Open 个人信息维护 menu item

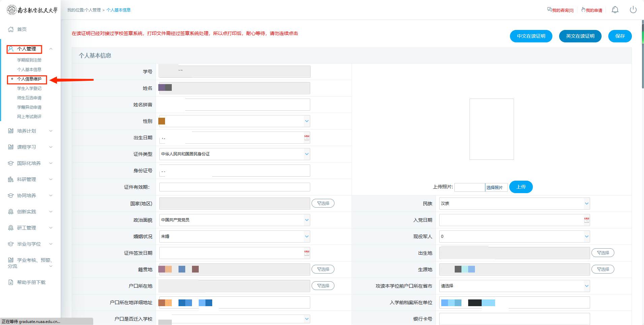tap(29, 79)
